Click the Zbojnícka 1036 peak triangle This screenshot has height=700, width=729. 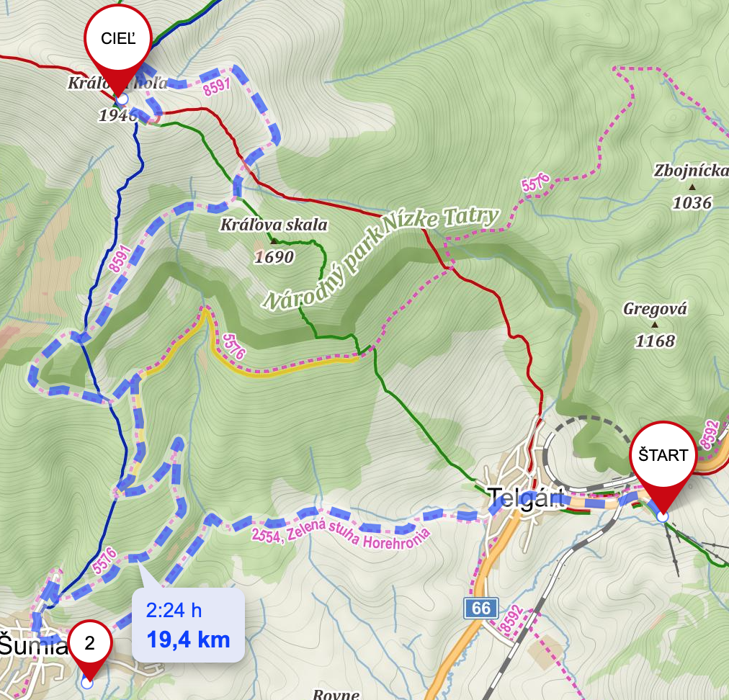click(692, 187)
